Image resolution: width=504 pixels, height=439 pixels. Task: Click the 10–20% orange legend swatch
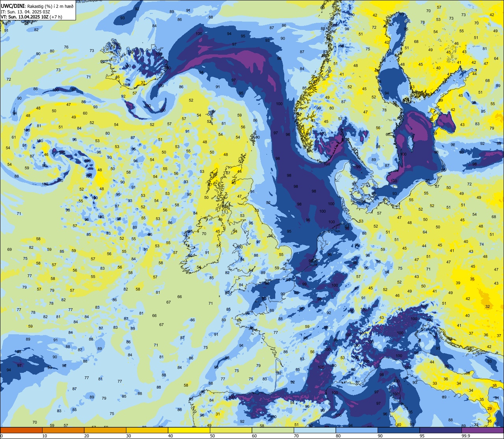pos(63,430)
